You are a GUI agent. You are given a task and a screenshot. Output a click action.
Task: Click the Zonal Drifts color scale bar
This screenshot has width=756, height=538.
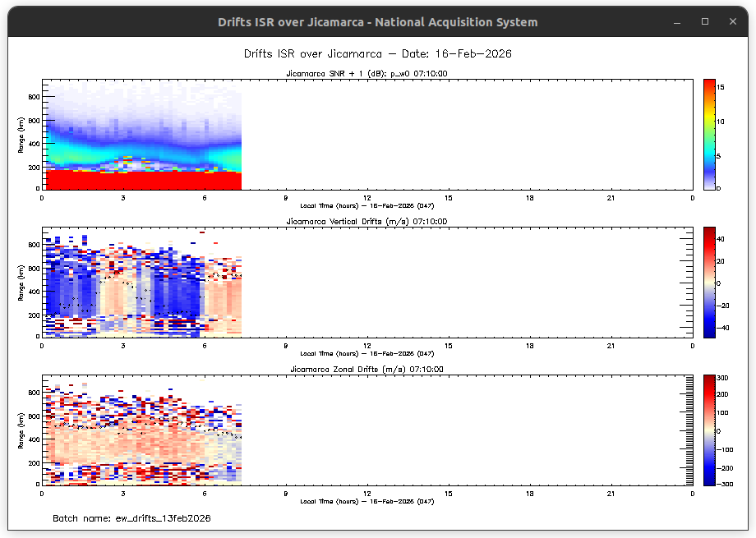coord(709,430)
